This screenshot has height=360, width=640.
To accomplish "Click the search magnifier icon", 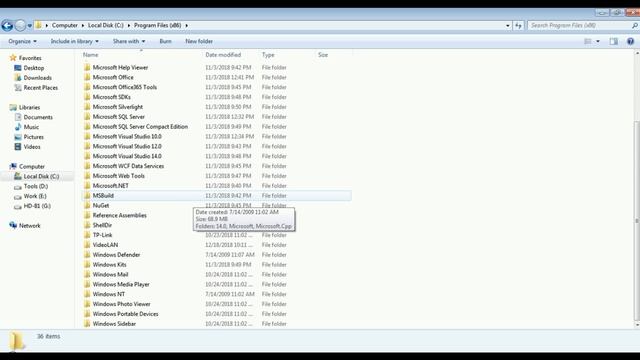I will pyautogui.click(x=635, y=25).
